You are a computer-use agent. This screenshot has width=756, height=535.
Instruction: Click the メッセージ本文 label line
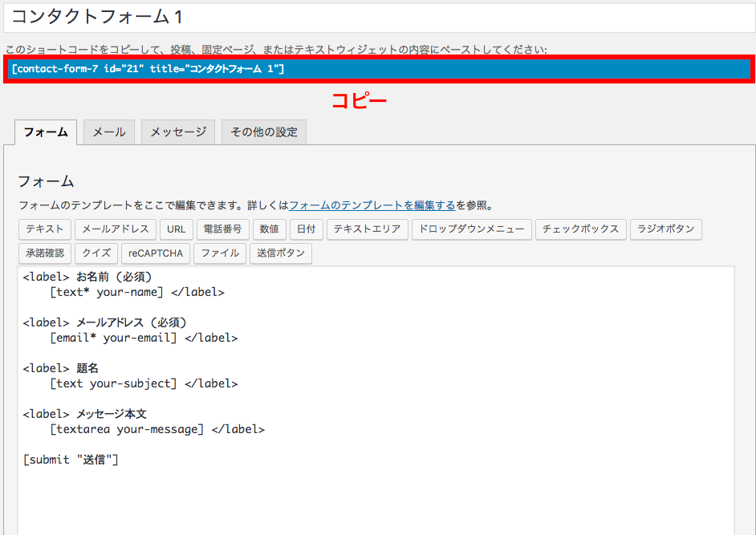pos(84,415)
